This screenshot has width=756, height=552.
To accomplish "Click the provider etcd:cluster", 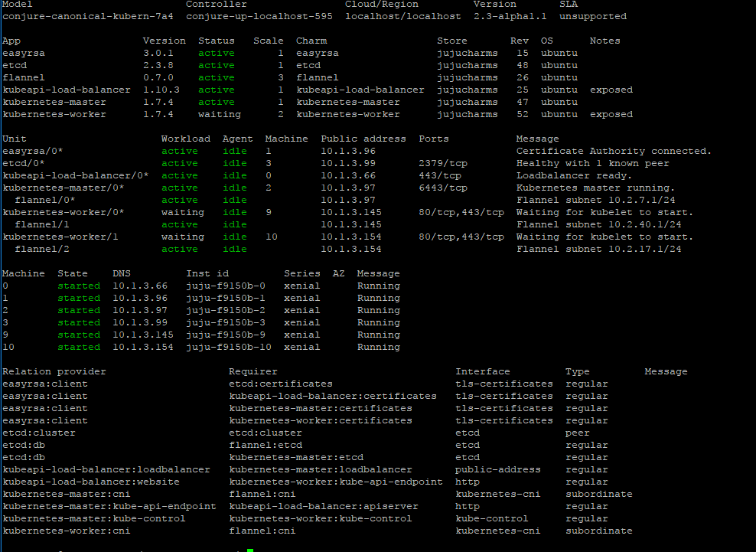I will [x=39, y=433].
